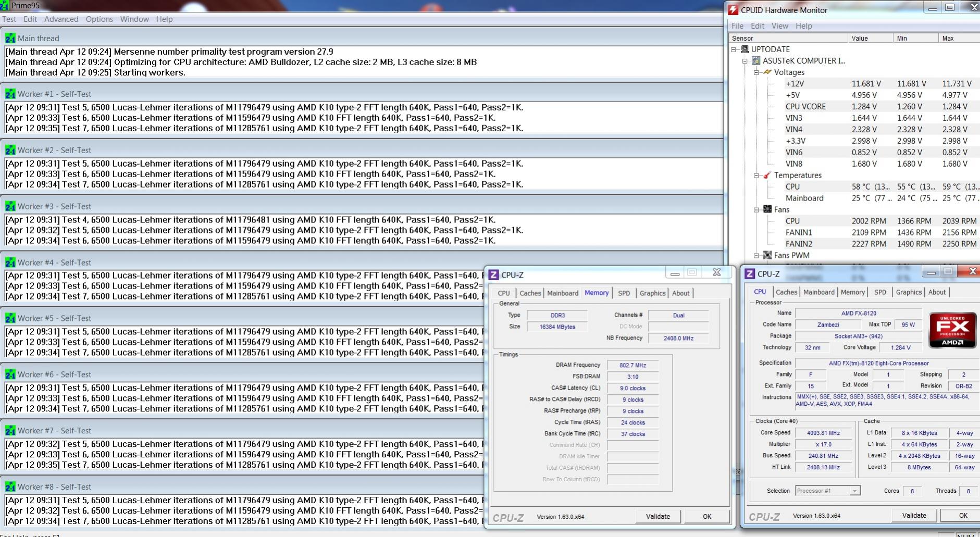Collapse the Voltages section
Viewport: 980px width, 537px height.
756,72
